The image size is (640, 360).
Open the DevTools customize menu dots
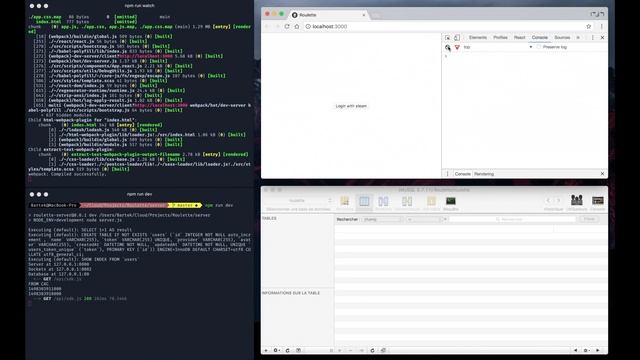[593, 38]
